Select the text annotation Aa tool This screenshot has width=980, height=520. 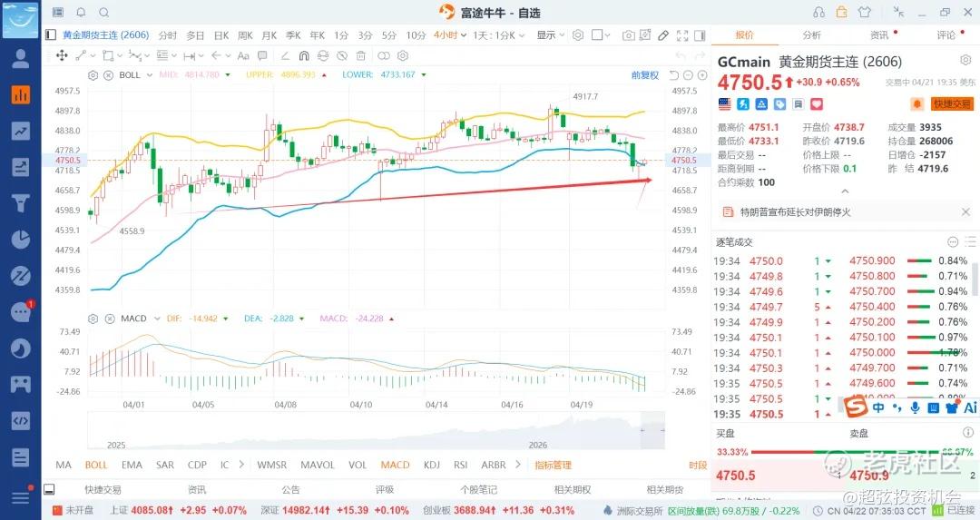[243, 55]
